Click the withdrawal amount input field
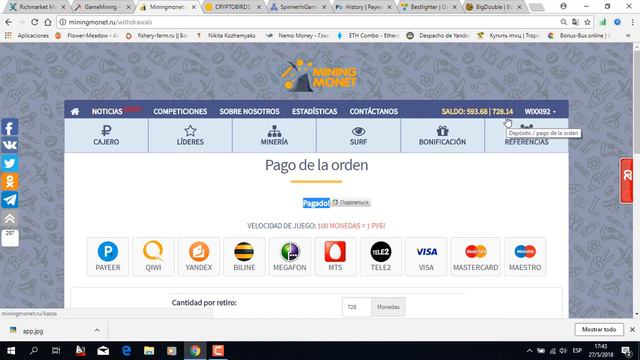 [357, 307]
